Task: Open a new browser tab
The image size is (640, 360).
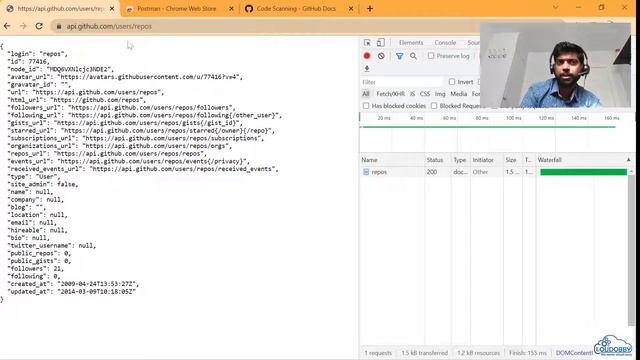Action: coord(370,9)
